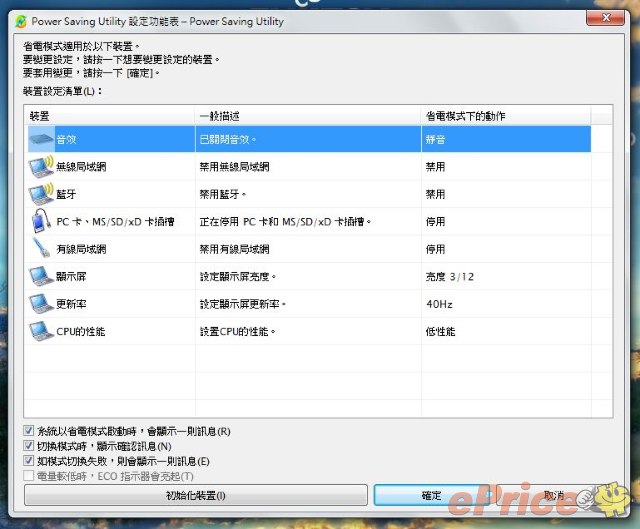Click the 顯示屏 laptop icon
This screenshot has height=529, width=640.
pyautogui.click(x=41, y=276)
